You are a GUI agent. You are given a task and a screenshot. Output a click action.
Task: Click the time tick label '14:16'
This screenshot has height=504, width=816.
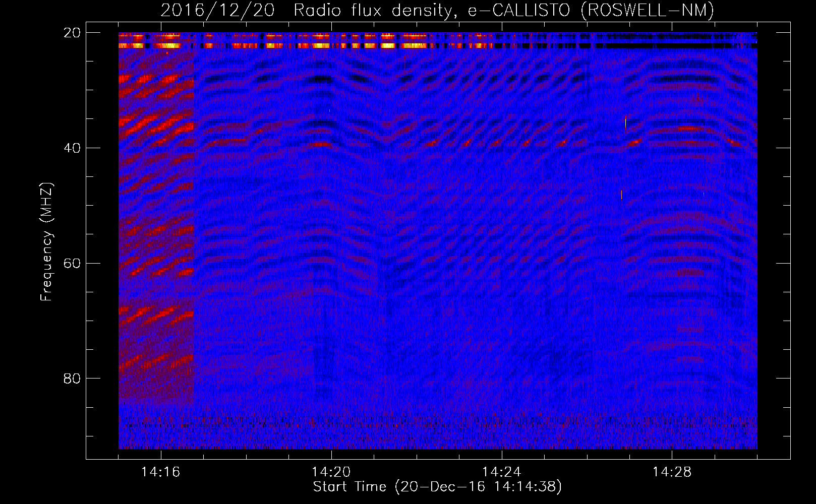click(161, 472)
